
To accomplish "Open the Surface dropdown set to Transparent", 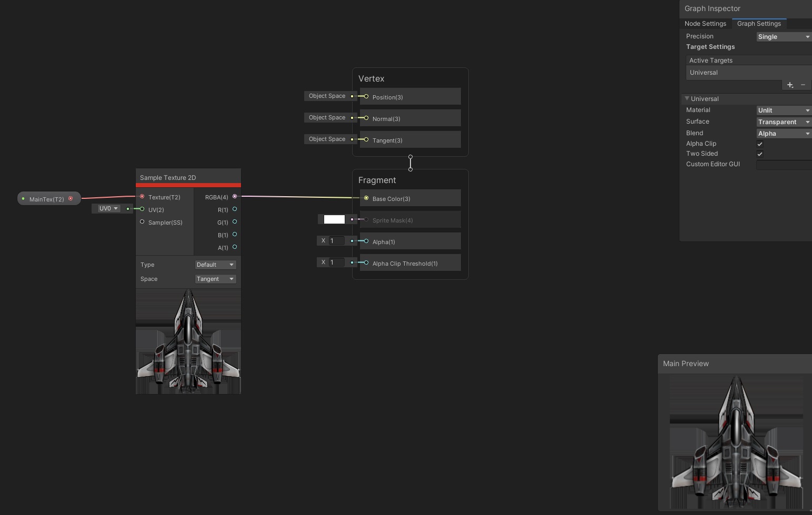I will click(783, 122).
